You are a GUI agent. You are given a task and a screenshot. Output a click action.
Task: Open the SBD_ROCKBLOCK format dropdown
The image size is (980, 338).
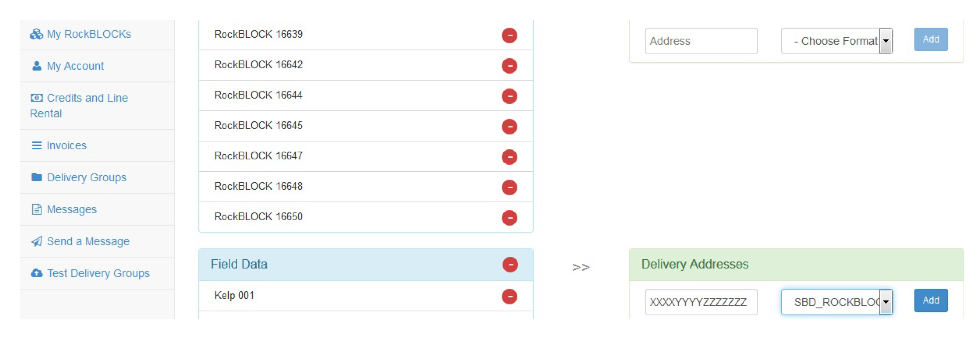point(836,302)
